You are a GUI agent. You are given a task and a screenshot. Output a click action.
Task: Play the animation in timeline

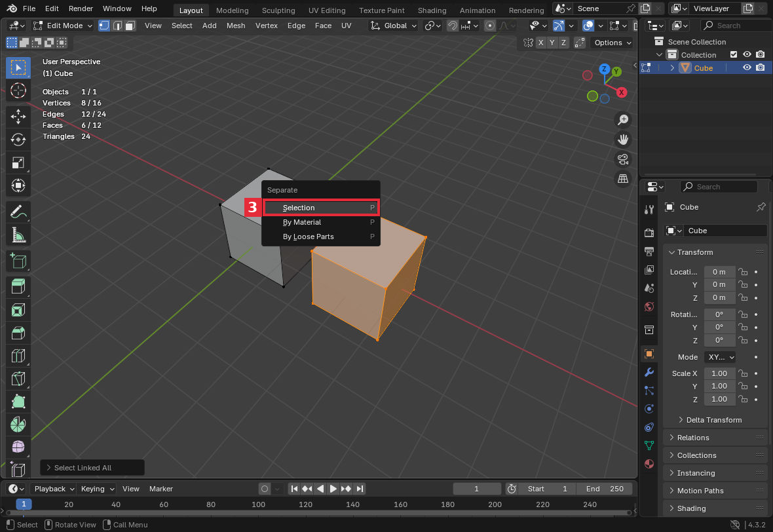pyautogui.click(x=333, y=489)
